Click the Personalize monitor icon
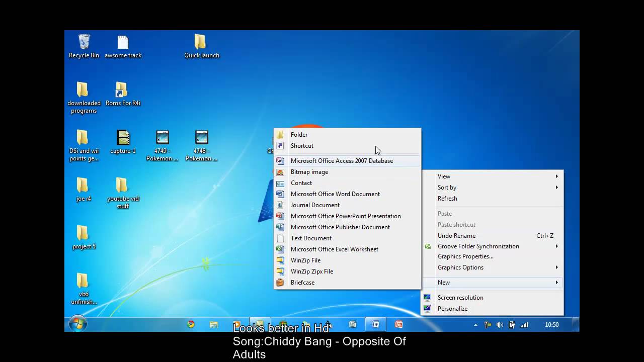The width and height of the screenshot is (644, 362). tap(427, 309)
